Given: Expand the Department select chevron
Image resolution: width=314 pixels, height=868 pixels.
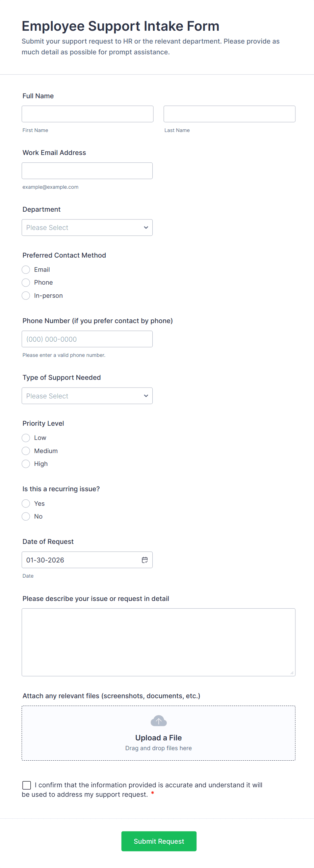Looking at the screenshot, I should click(x=146, y=227).
